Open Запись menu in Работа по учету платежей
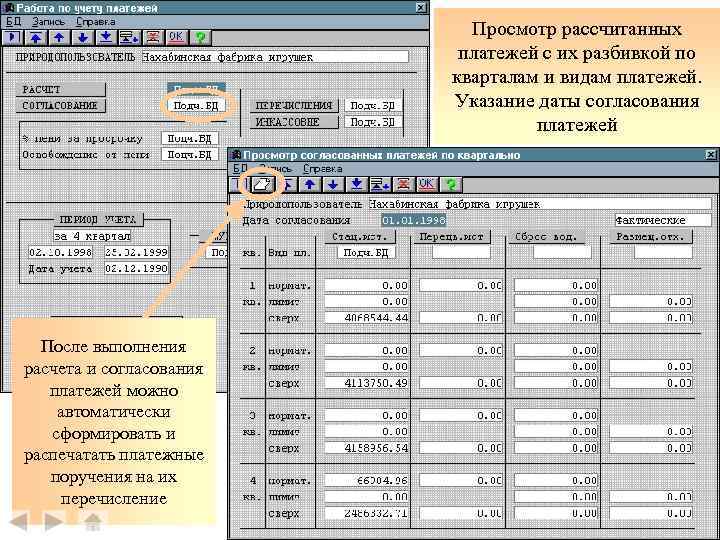The width and height of the screenshot is (720, 540). (x=47, y=21)
